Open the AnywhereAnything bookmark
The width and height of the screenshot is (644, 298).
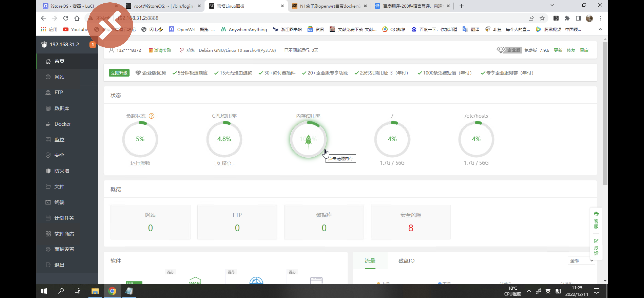[x=244, y=29]
